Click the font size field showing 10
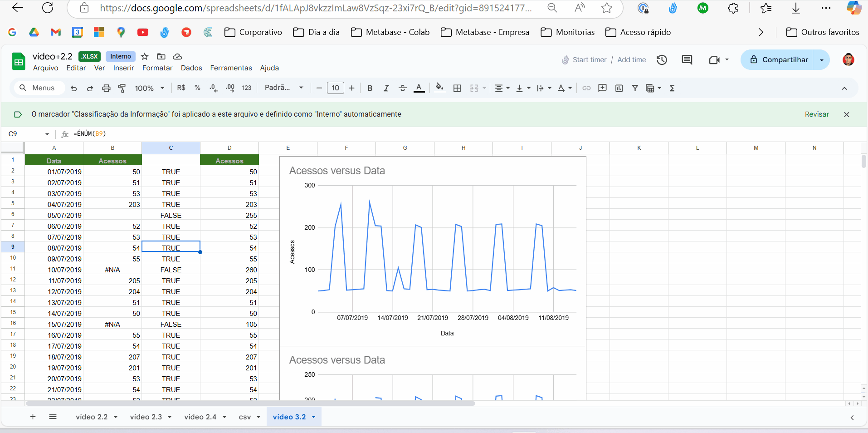The width and height of the screenshot is (868, 433). (x=336, y=88)
